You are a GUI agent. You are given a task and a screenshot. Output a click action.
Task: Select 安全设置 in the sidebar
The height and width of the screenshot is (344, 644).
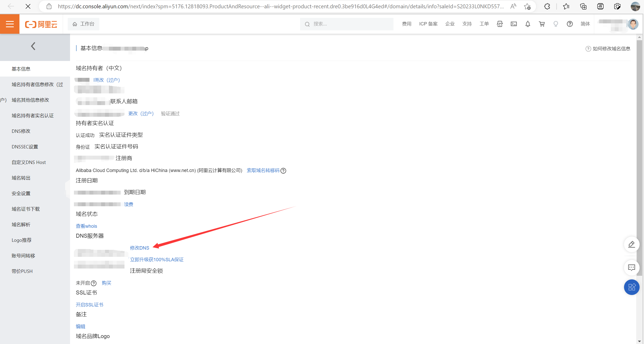(x=21, y=193)
